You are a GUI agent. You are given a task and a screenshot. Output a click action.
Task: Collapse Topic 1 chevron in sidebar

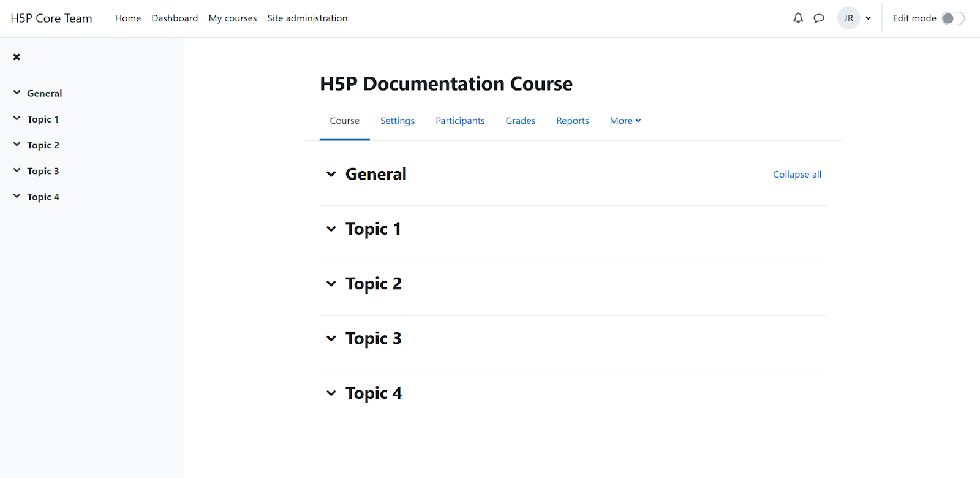[x=17, y=119]
